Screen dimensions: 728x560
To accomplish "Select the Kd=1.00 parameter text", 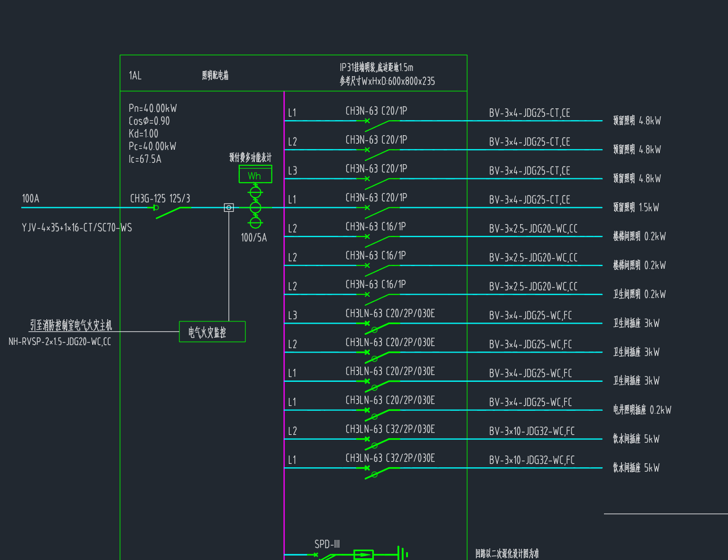I will pyautogui.click(x=144, y=134).
